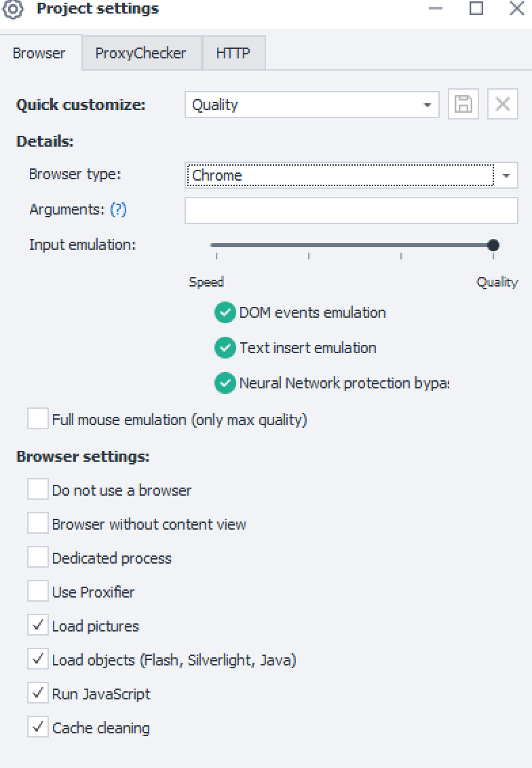
Task: Click the Arguments help question mark
Action: tap(118, 210)
